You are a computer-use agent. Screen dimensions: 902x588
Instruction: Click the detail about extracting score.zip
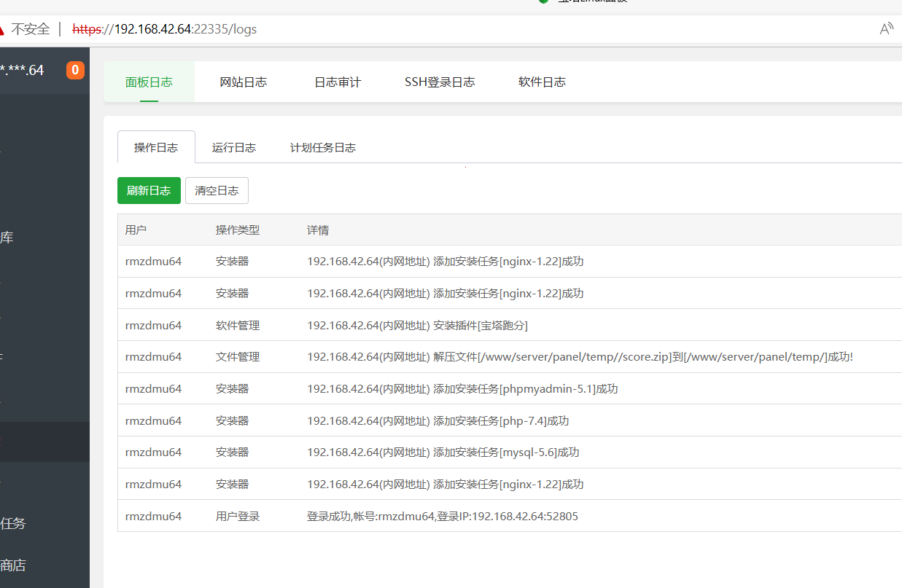pos(580,356)
